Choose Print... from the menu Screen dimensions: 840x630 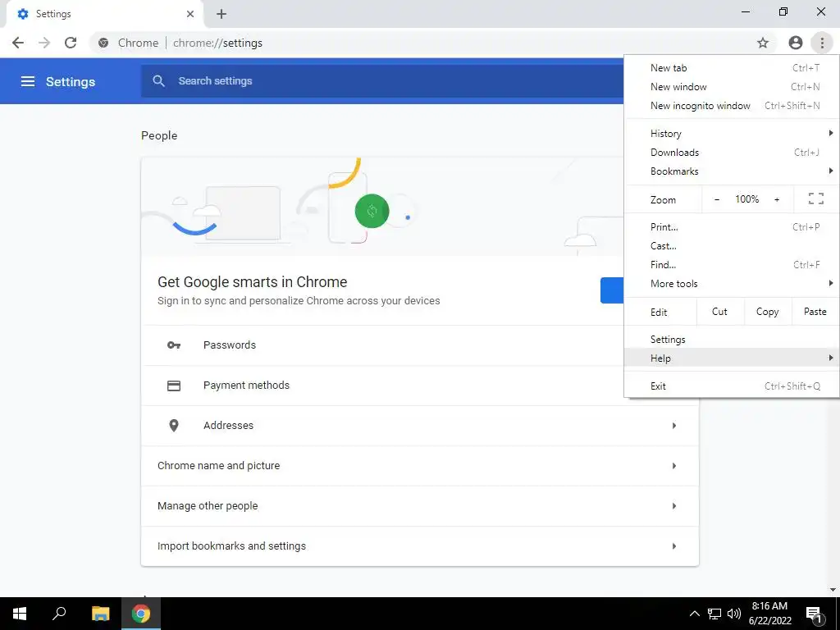coord(732,227)
